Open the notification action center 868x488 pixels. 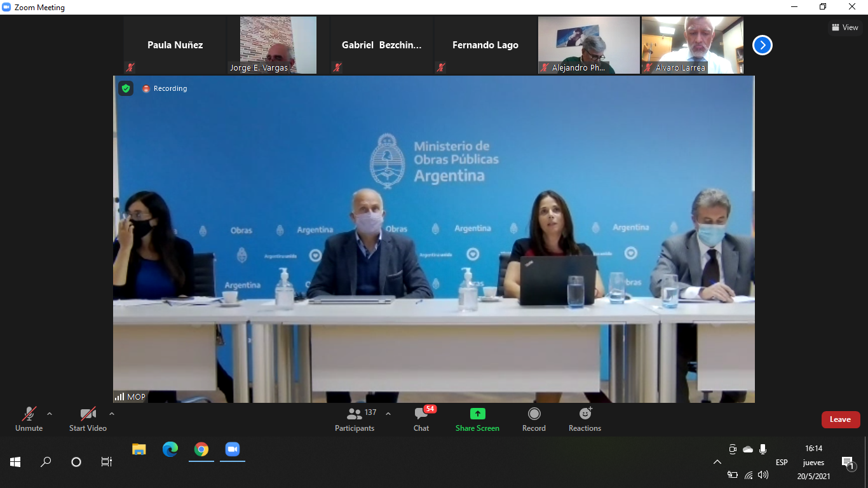[x=847, y=462]
